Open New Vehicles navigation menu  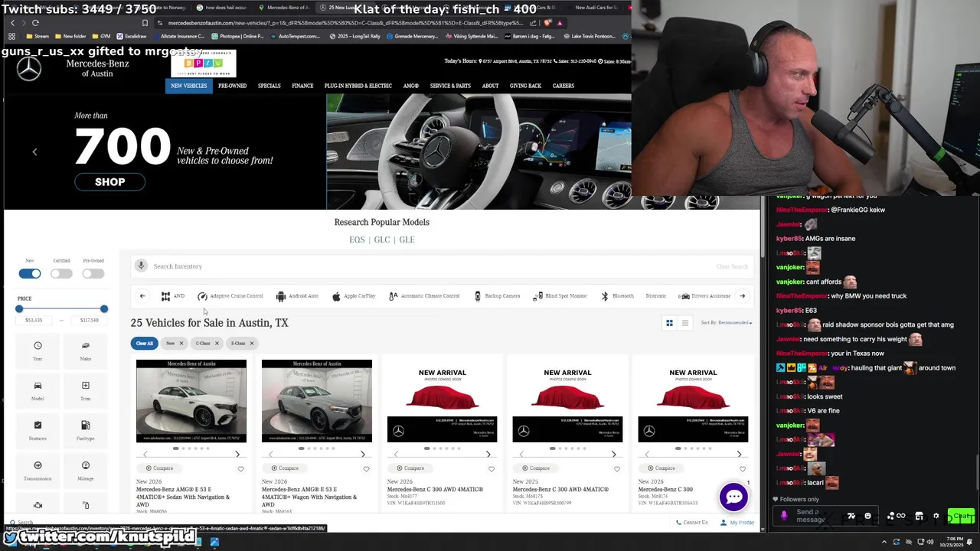coord(188,86)
